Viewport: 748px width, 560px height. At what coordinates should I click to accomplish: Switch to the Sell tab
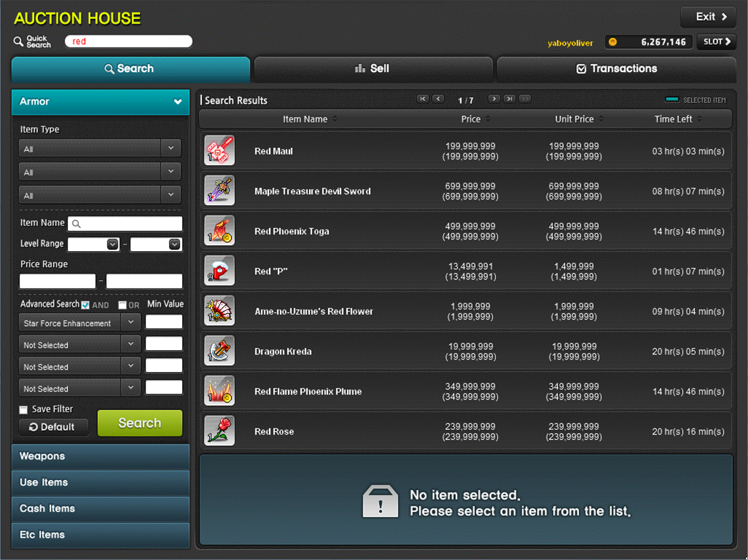click(x=373, y=69)
